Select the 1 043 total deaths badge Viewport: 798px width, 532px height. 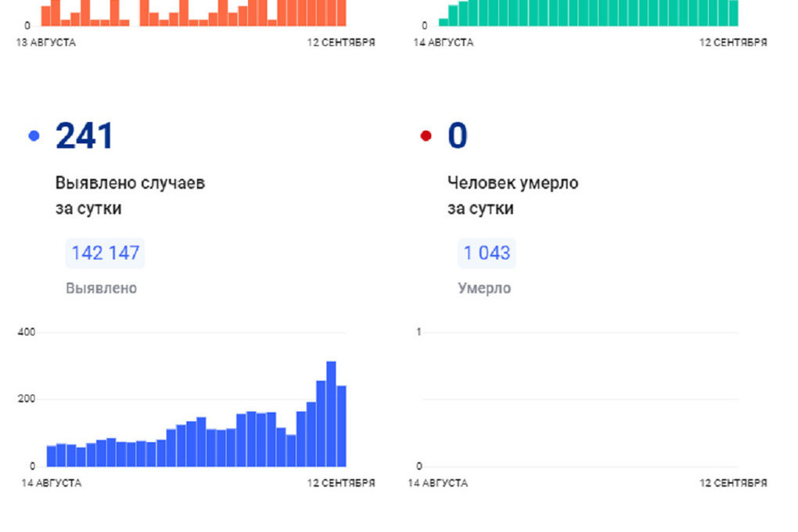pyautogui.click(x=487, y=253)
